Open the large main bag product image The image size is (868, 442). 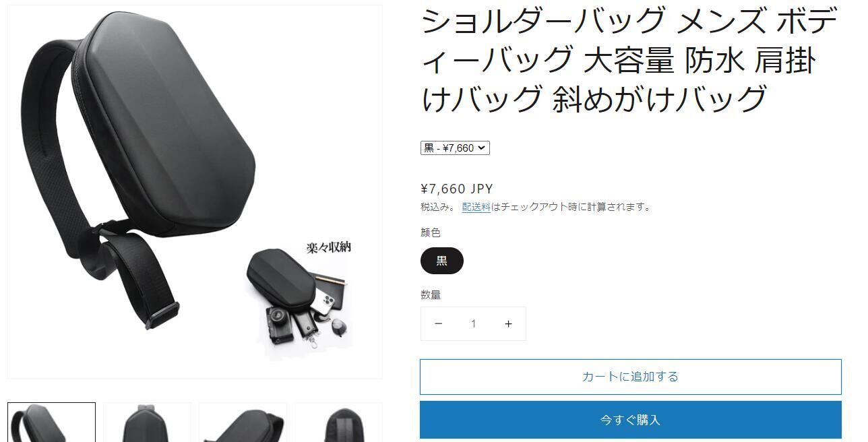point(195,192)
